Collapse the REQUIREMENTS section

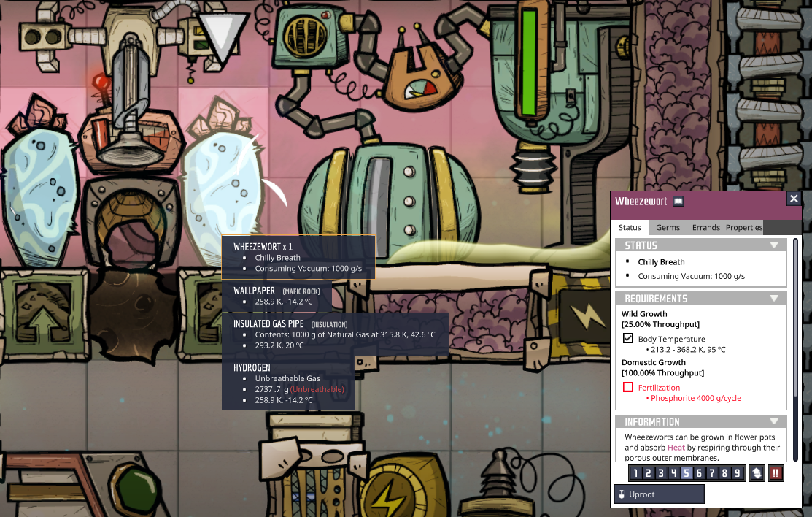click(774, 299)
